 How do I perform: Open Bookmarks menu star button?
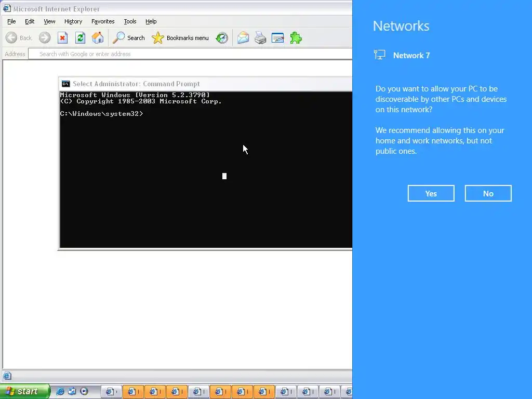coord(180,38)
